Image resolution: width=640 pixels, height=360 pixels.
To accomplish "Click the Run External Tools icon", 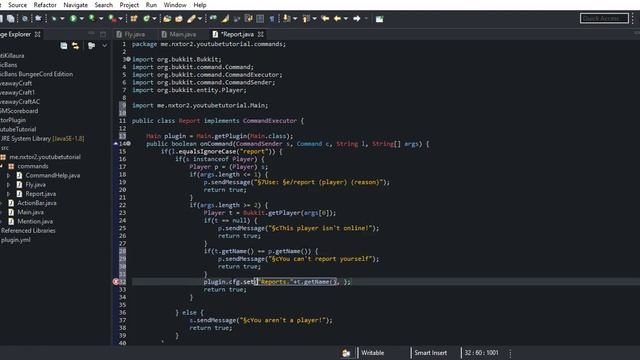I will pos(112,19).
